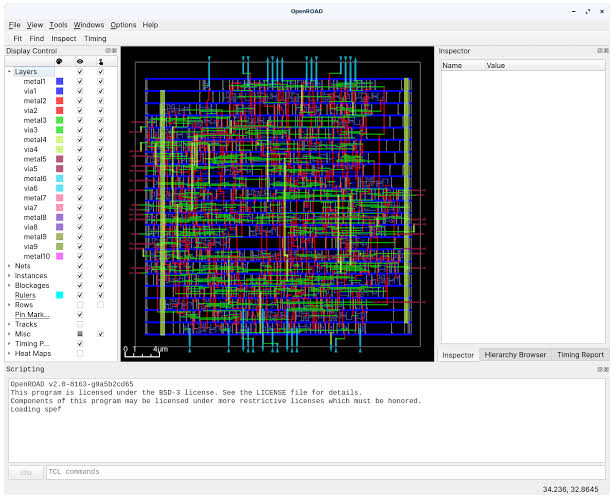Click the eye visibility column header icon
This screenshot has height=499, width=614.
(80, 61)
